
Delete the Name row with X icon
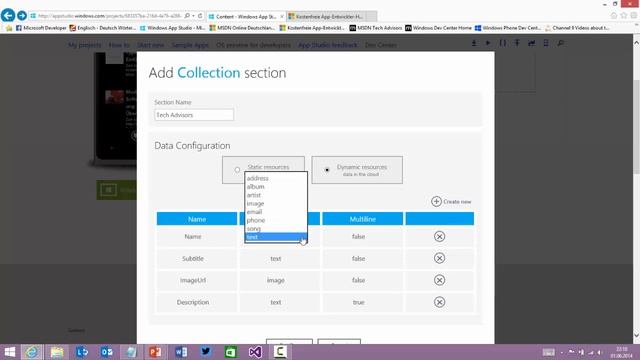tap(439, 236)
